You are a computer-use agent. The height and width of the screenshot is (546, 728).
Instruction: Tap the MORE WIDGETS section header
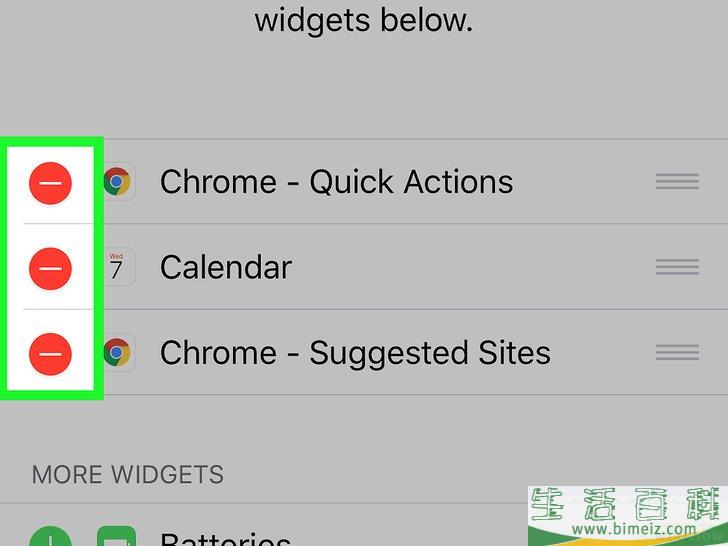(128, 474)
